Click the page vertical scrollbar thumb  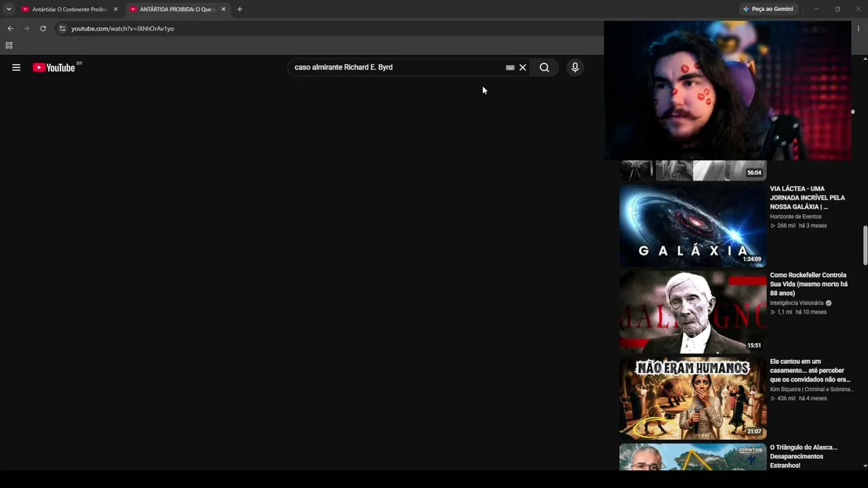pos(865,246)
